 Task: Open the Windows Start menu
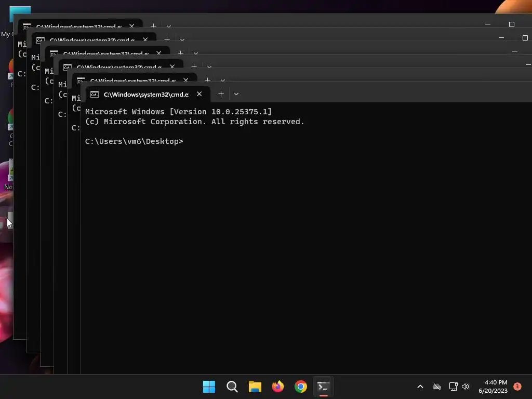tap(209, 387)
